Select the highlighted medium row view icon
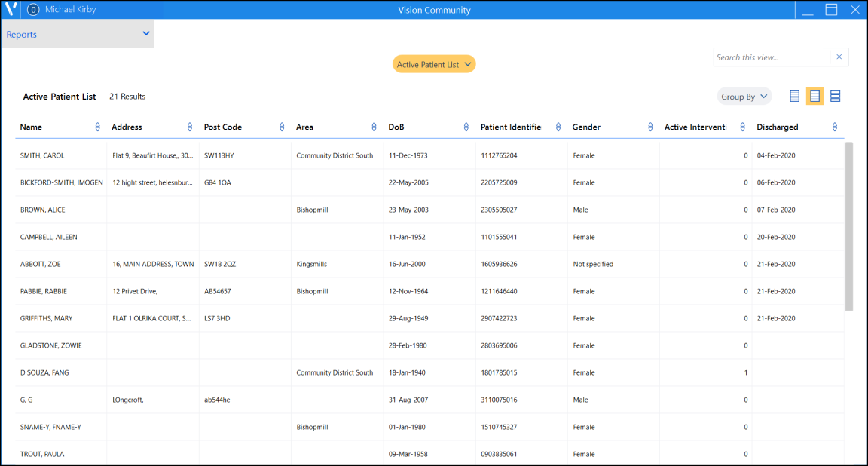The width and height of the screenshot is (868, 466). click(815, 97)
